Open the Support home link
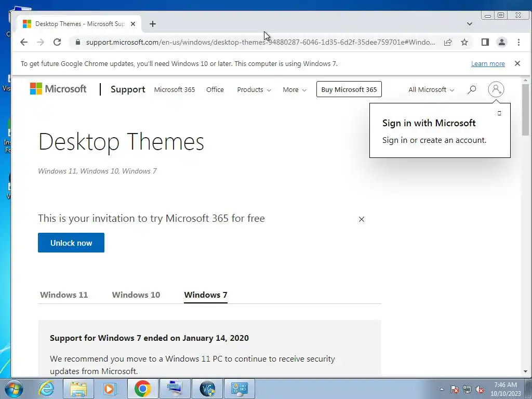 [x=128, y=89]
